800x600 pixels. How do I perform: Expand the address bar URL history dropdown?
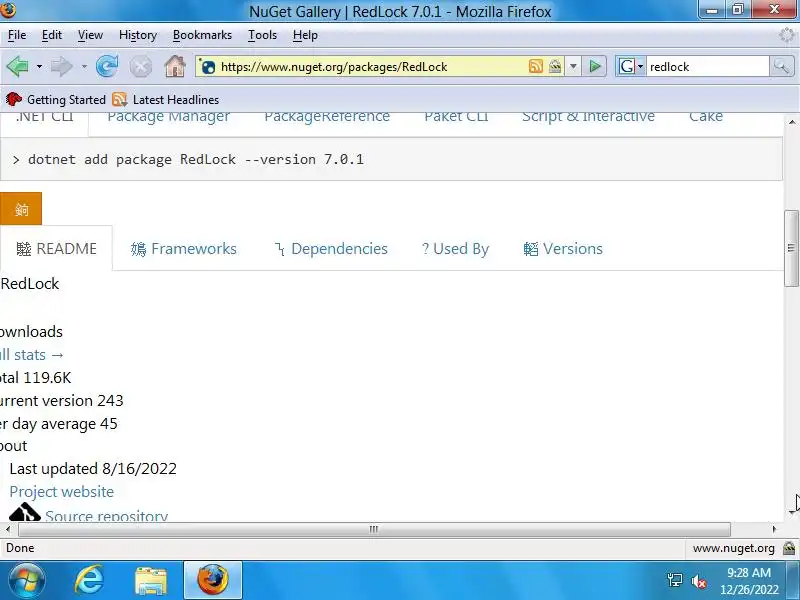click(573, 66)
